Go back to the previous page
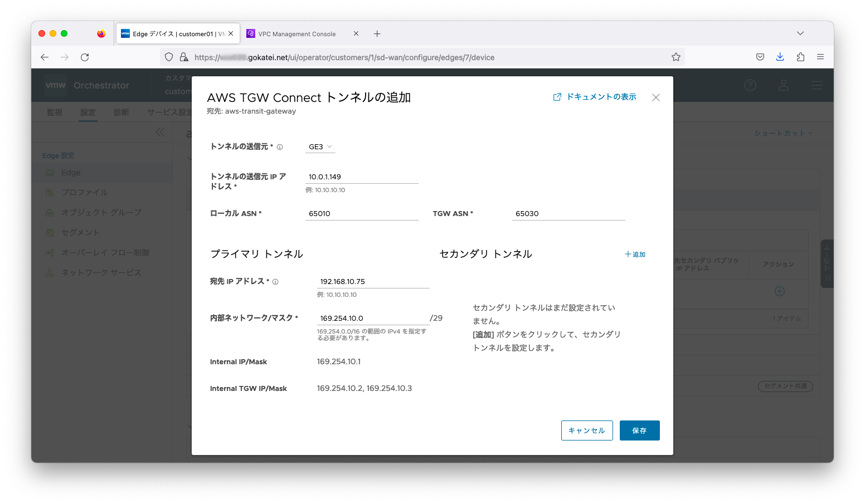Screen dimensions: 865x504 coord(45,57)
